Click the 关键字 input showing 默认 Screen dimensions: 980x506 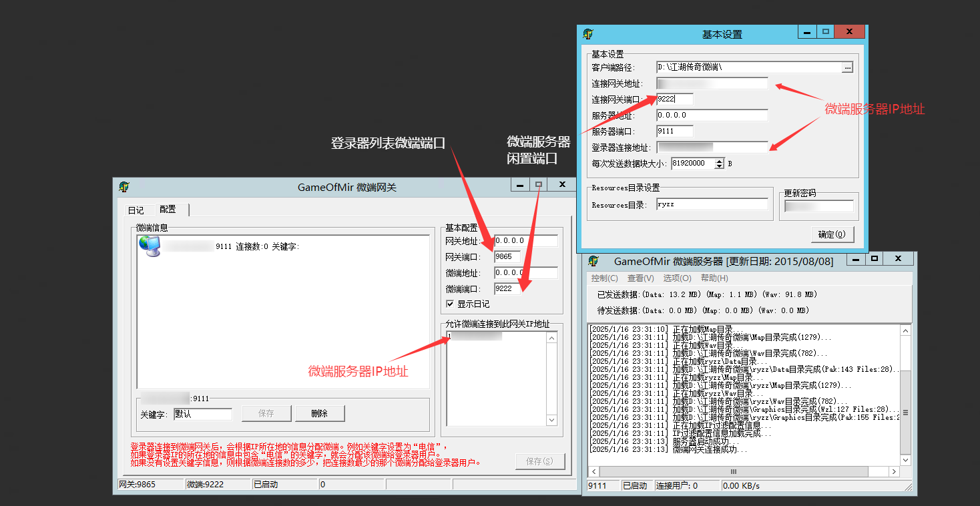click(202, 413)
